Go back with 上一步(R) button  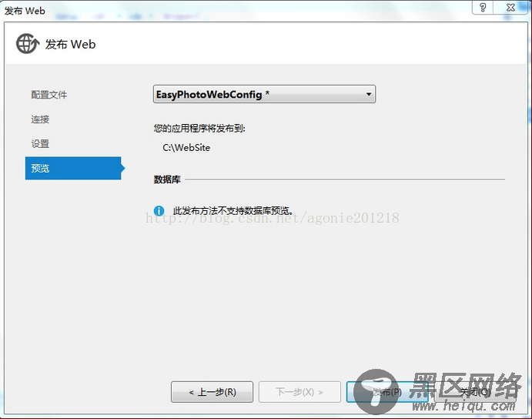pyautogui.click(x=212, y=392)
